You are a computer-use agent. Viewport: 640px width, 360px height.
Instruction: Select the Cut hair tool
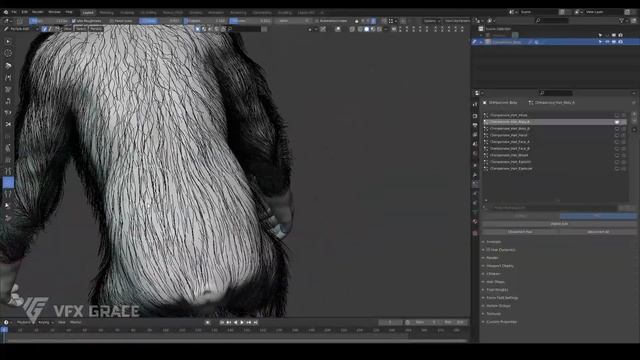[8, 124]
